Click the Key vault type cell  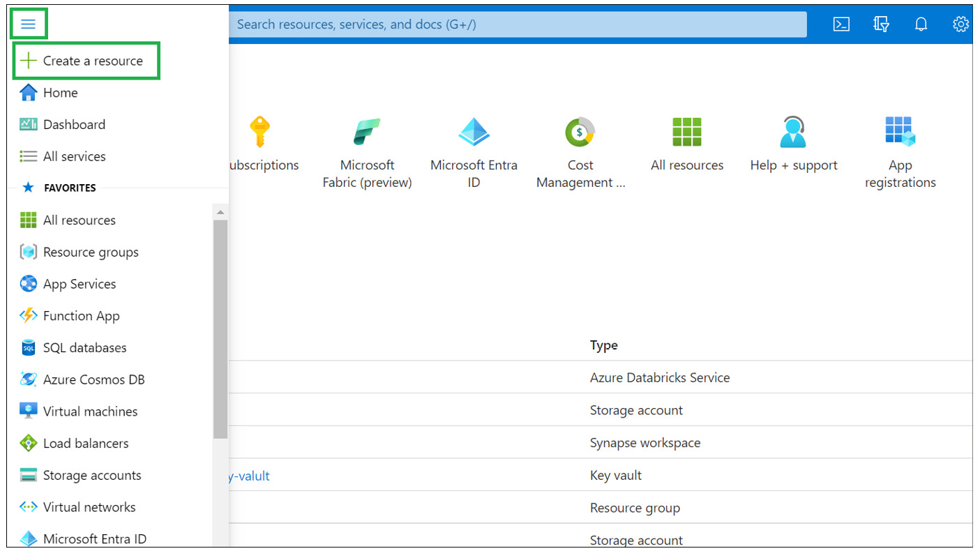pos(616,476)
